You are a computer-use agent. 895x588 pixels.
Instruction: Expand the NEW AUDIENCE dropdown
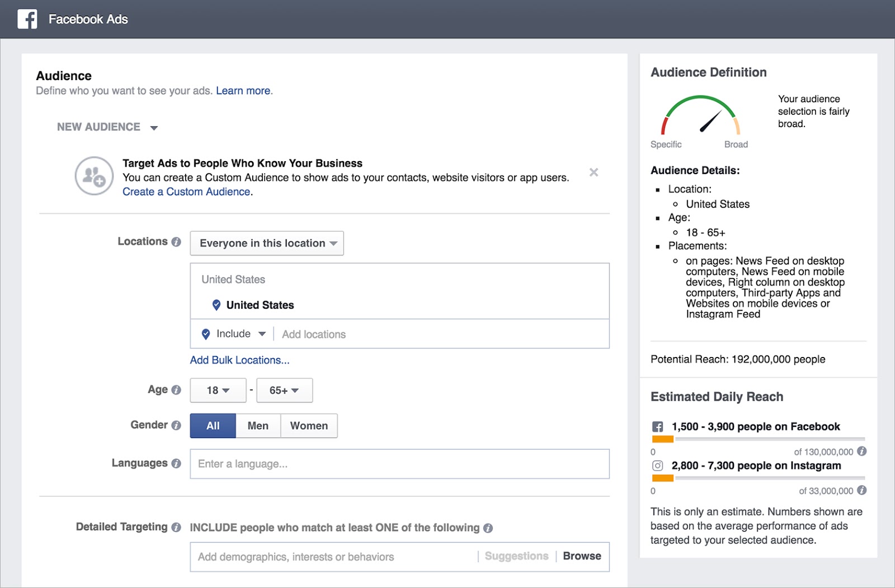(x=107, y=127)
